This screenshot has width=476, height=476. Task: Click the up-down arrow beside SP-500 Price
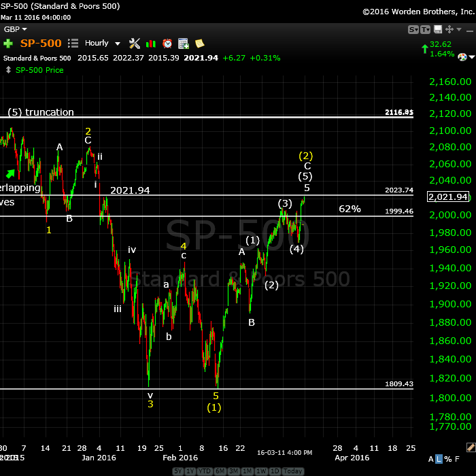pos(8,70)
